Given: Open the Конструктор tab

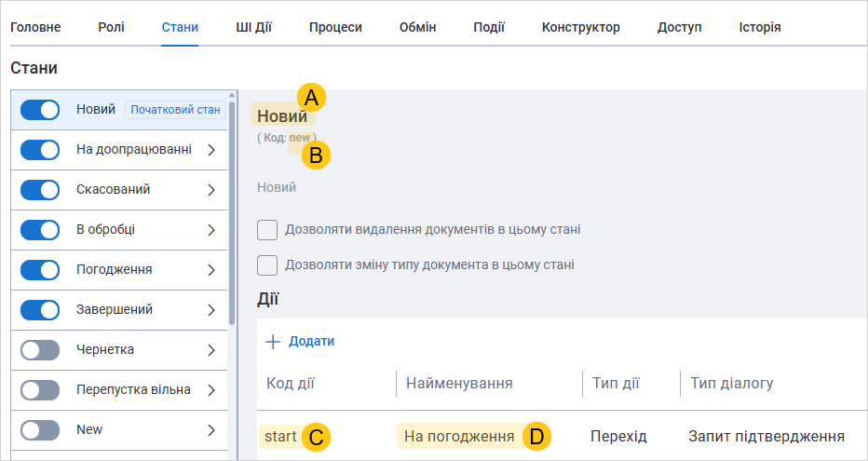Looking at the screenshot, I should pos(581,27).
